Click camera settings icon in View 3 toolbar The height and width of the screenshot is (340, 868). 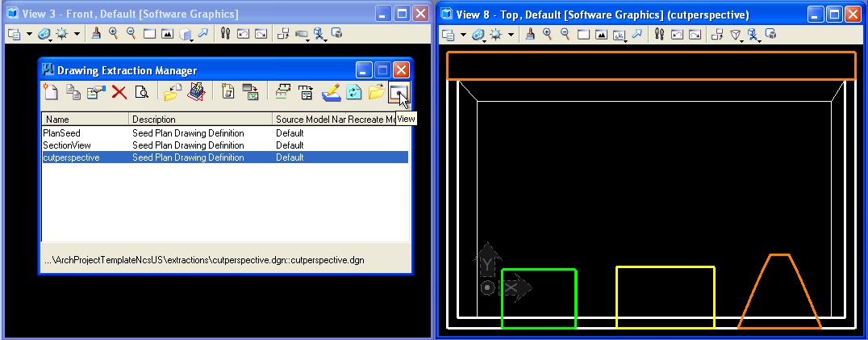pyautogui.click(x=302, y=35)
